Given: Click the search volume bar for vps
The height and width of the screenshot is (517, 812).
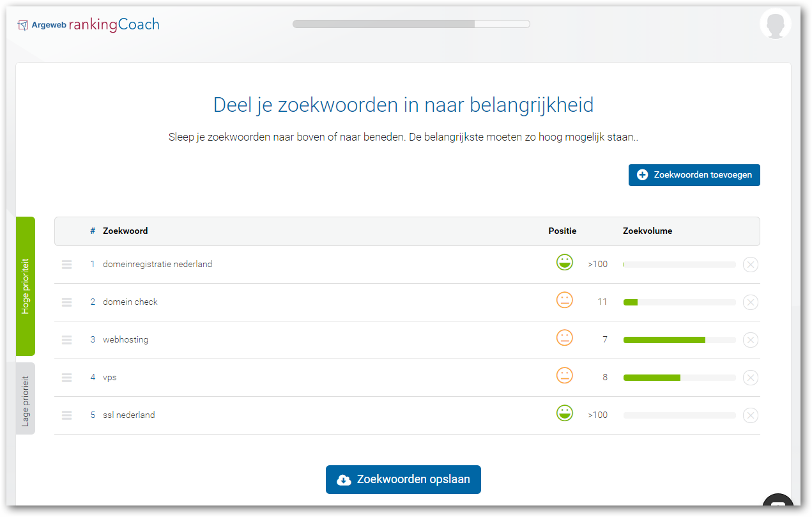Looking at the screenshot, I should click(x=680, y=378).
